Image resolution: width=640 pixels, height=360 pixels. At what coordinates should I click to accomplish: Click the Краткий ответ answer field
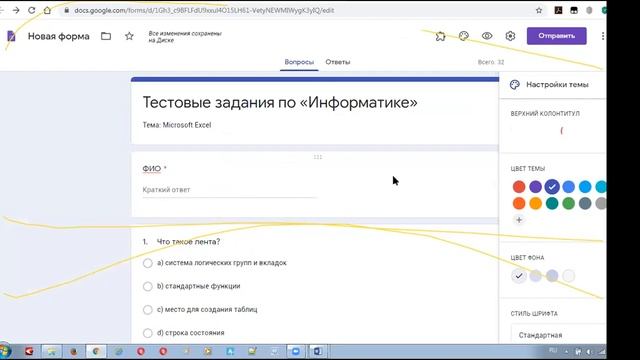coord(229,190)
